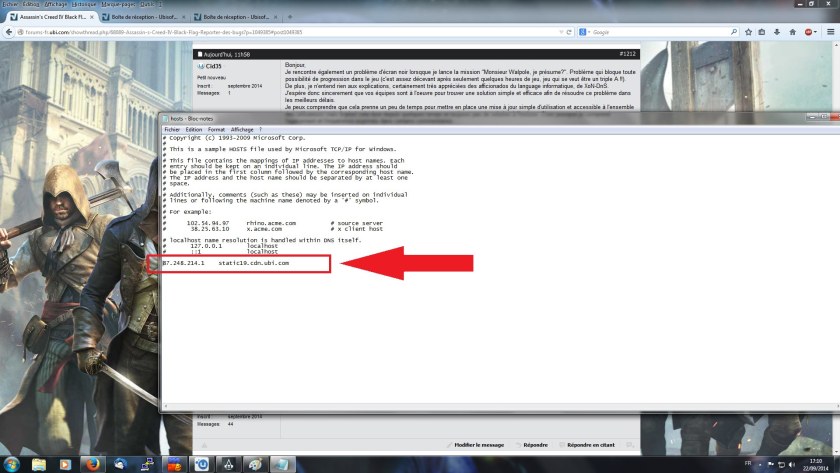Open post number #1212 link
840x473 pixels.
[x=627, y=54]
